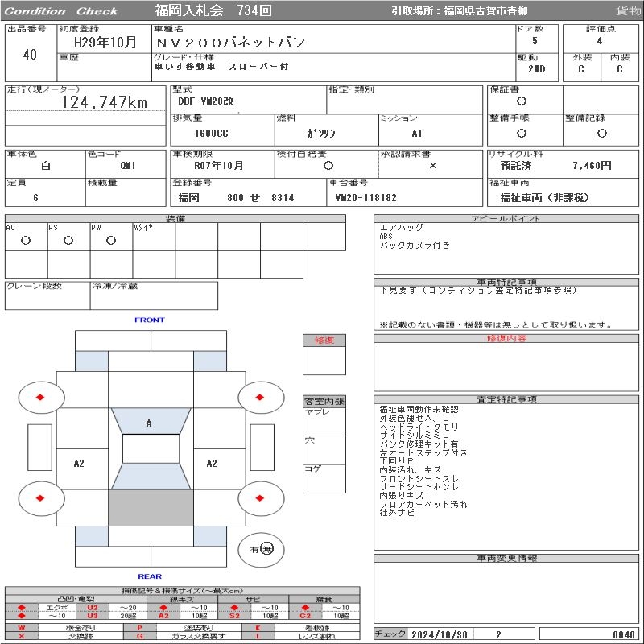Click the L legend code for レンズ割れ
Viewport: 644px width, 644px height.
(x=258, y=636)
